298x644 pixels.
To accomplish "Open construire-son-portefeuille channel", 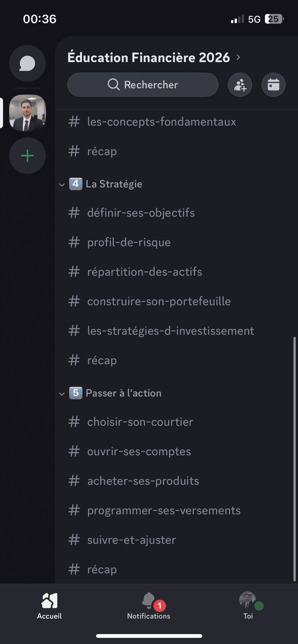I will click(x=159, y=301).
